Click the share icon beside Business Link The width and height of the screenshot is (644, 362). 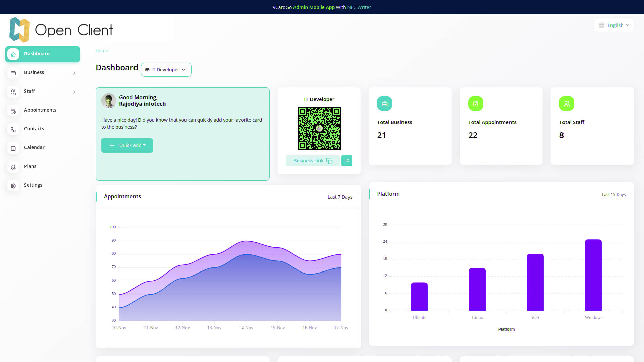click(x=347, y=161)
